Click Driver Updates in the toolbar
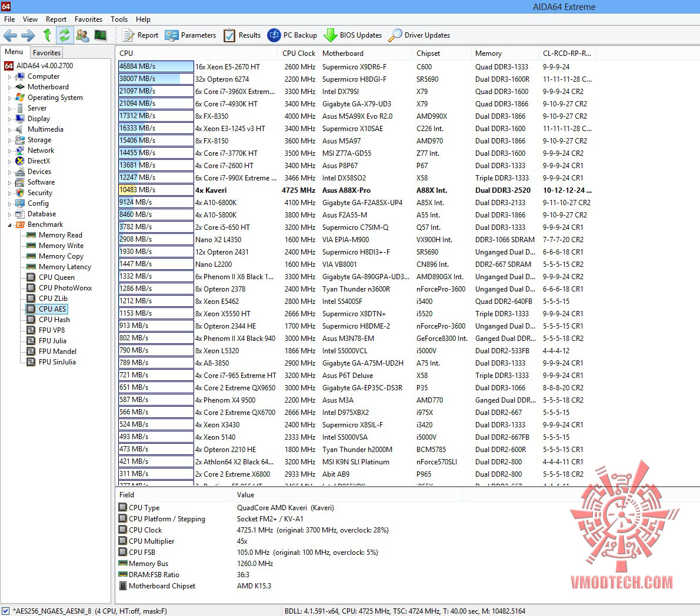 [x=419, y=35]
